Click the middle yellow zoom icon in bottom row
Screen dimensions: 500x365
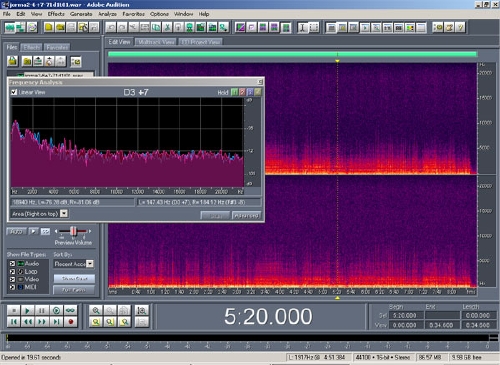110,322
